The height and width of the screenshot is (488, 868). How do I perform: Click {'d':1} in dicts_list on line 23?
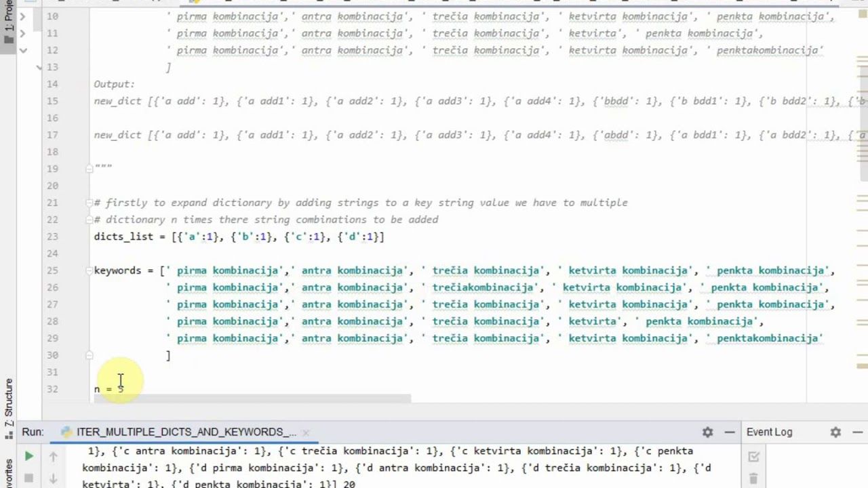(x=357, y=237)
